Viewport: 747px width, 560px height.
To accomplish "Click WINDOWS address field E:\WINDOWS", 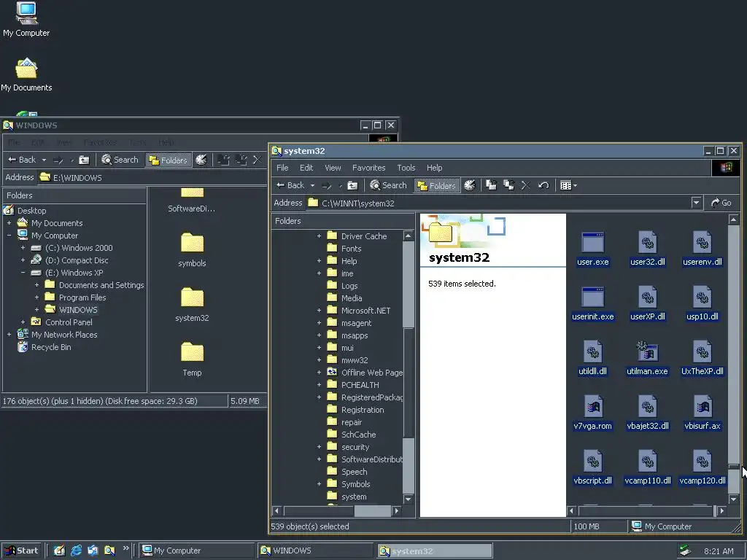I will (x=152, y=178).
